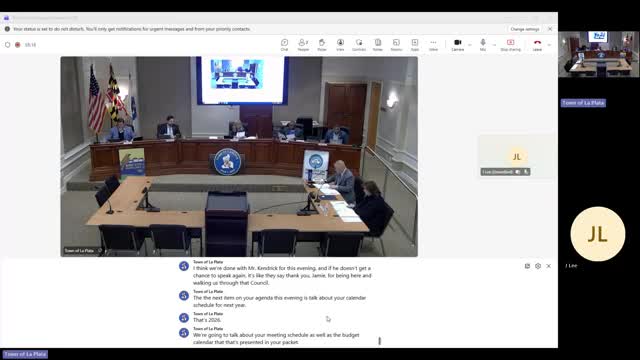Click the Town of La Plata label at bottom-left

click(x=25, y=354)
